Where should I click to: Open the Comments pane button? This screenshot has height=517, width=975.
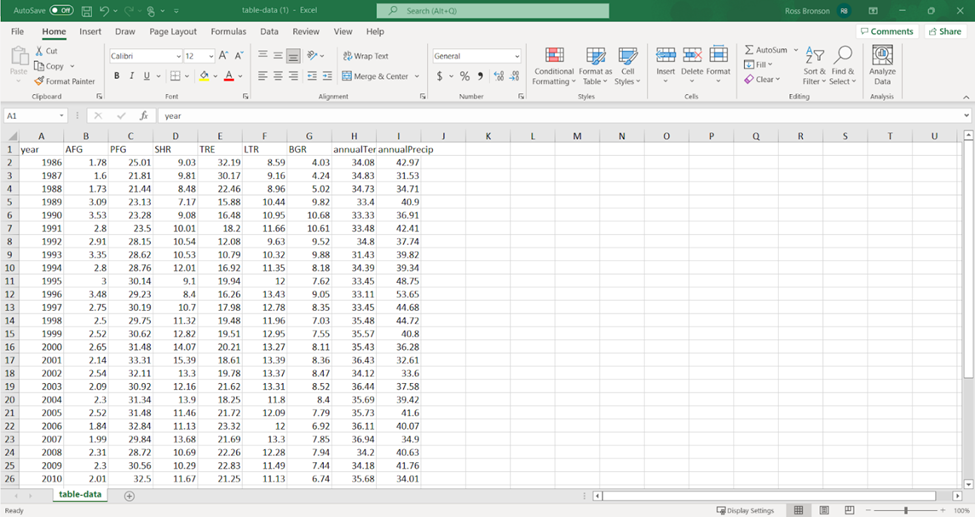tap(886, 32)
